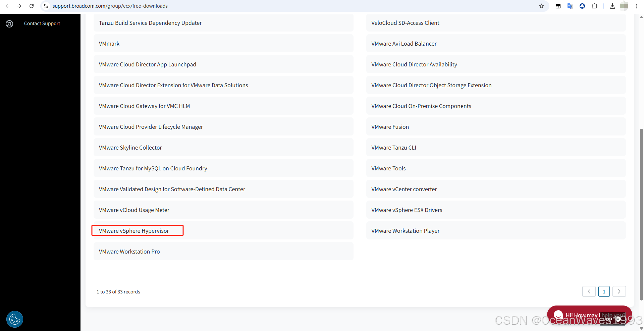
Task: Open VMware Avi Load Balancer
Action: point(496,44)
